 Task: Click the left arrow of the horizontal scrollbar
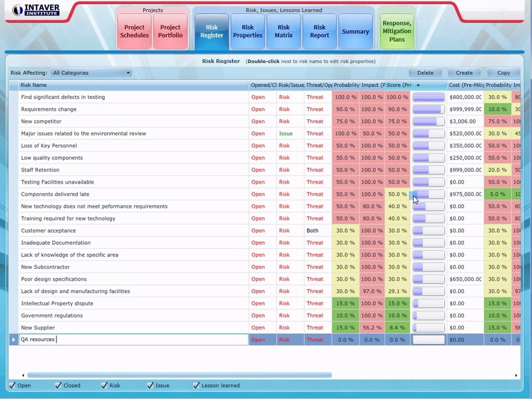point(23,375)
